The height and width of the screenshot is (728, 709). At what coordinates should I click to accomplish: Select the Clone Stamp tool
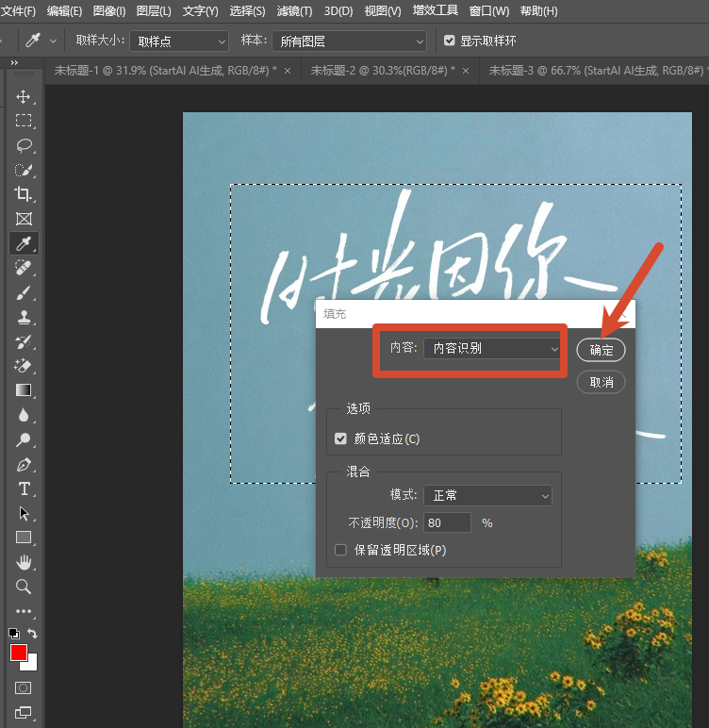coord(24,318)
